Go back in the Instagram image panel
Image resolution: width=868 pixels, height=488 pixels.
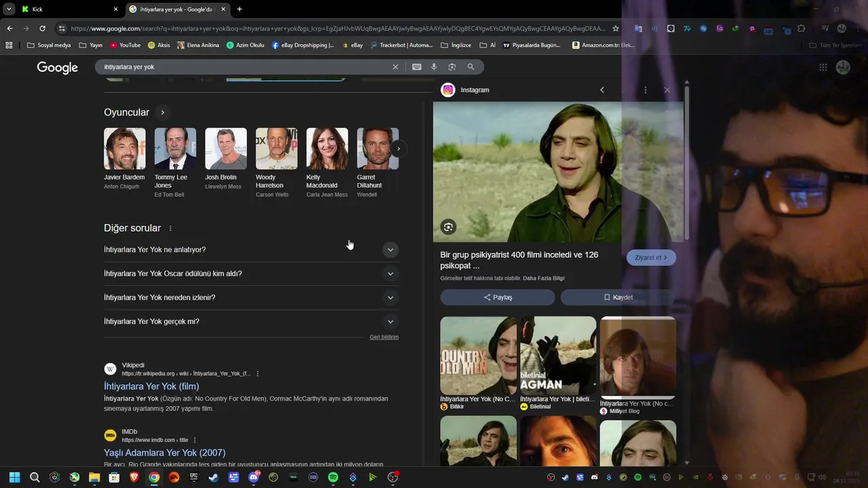click(601, 90)
